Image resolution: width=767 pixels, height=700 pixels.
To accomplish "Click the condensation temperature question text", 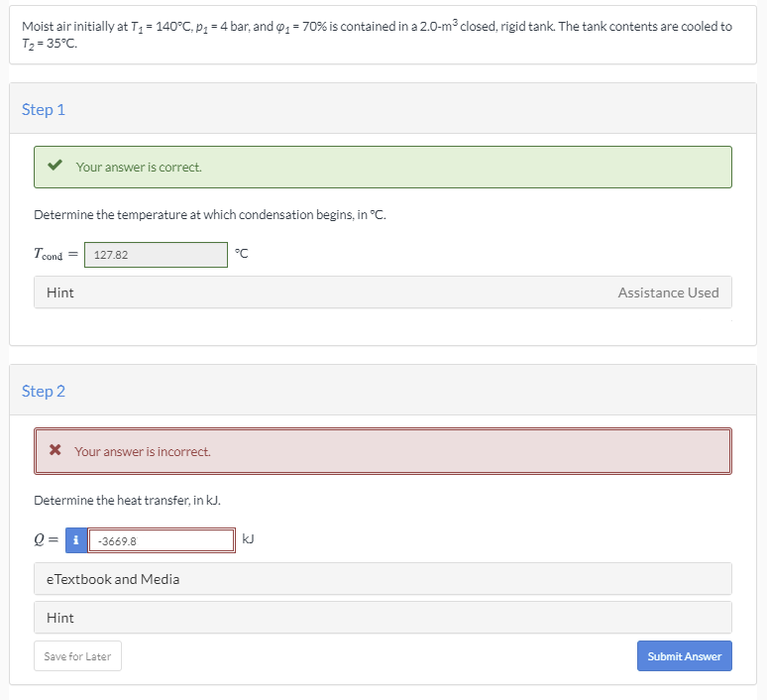I will point(209,214).
